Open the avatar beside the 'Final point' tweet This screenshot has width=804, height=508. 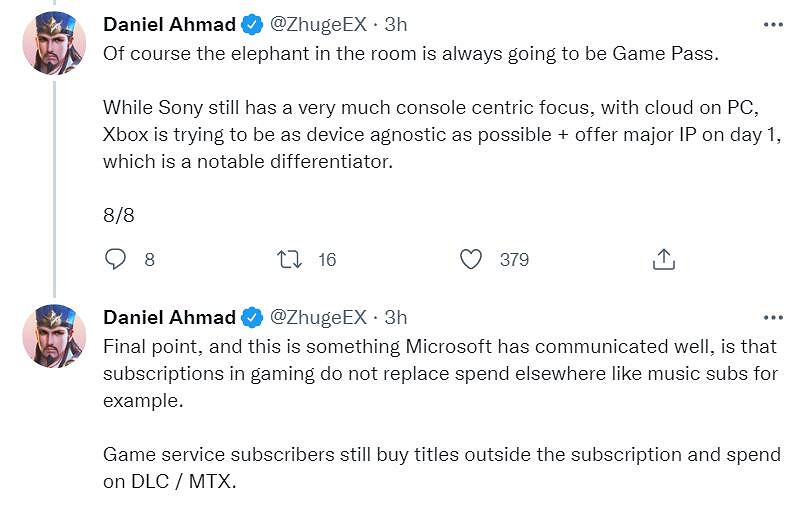(54, 336)
